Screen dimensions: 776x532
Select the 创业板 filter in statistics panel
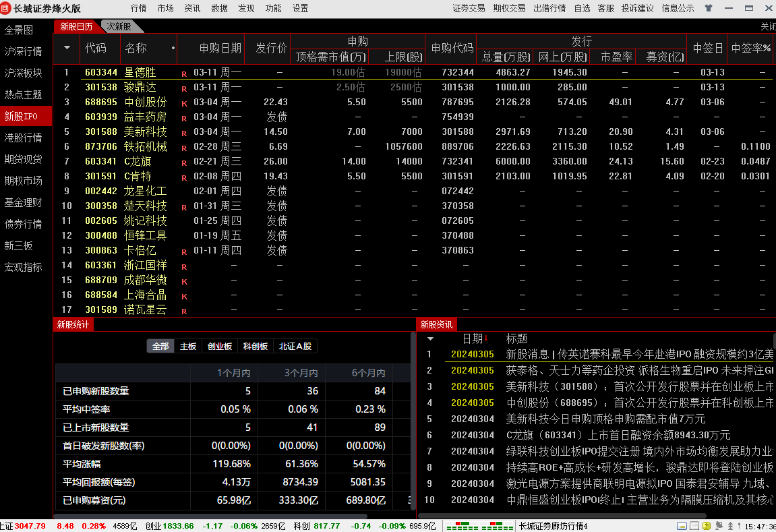(x=220, y=346)
